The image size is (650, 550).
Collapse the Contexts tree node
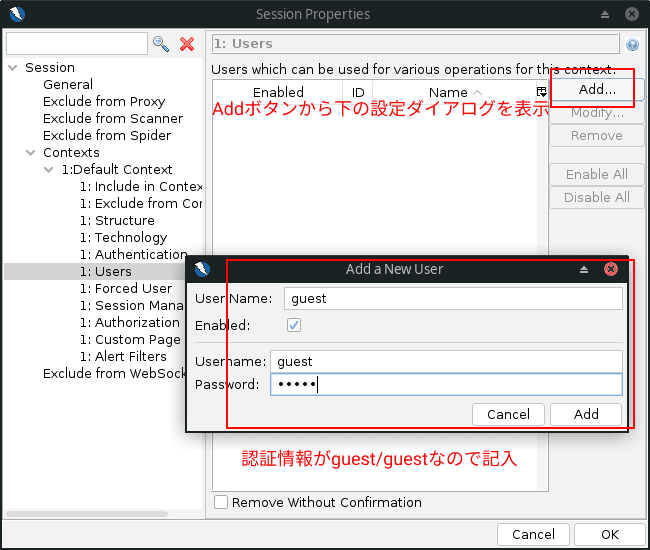31,153
